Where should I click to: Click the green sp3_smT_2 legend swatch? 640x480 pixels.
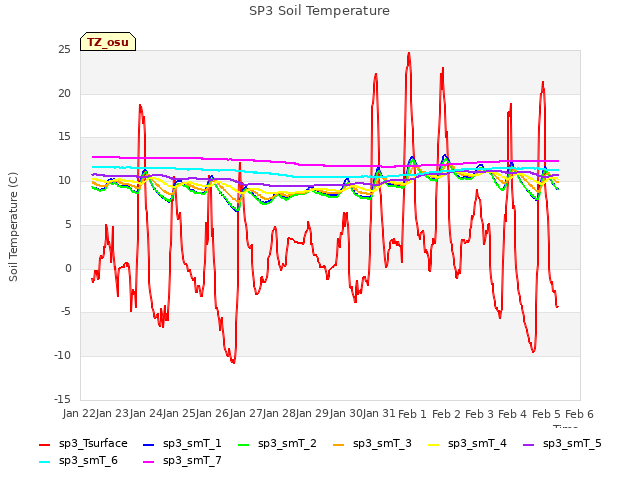point(244,444)
